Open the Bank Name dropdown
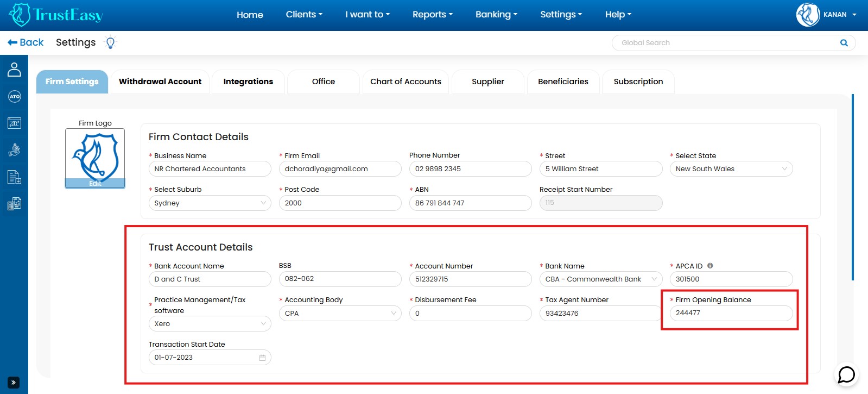This screenshot has height=394, width=868. [600, 279]
